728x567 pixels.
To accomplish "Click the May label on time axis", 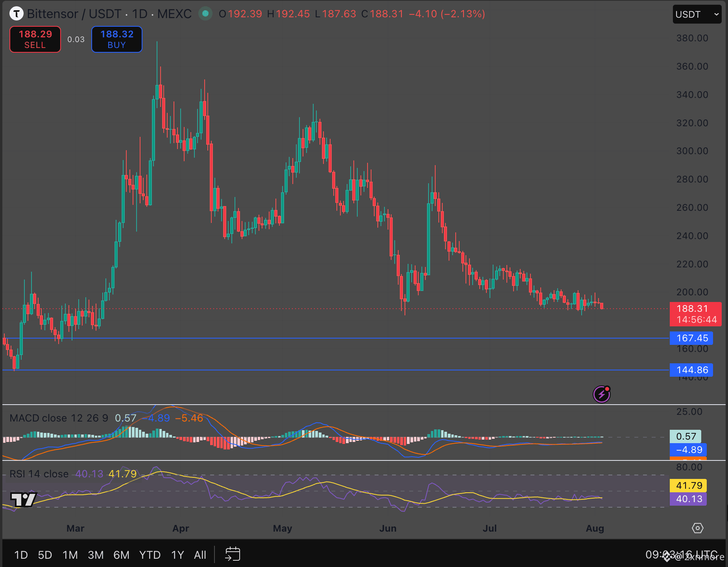I will pos(283,528).
